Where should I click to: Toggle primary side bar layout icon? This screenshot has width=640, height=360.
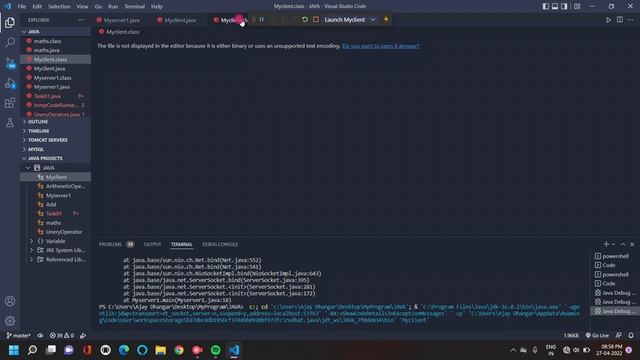coord(546,6)
